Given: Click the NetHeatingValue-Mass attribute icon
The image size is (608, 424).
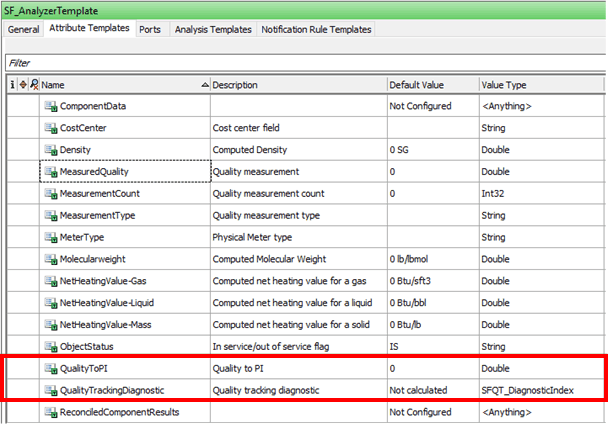Looking at the screenshot, I should click(51, 325).
